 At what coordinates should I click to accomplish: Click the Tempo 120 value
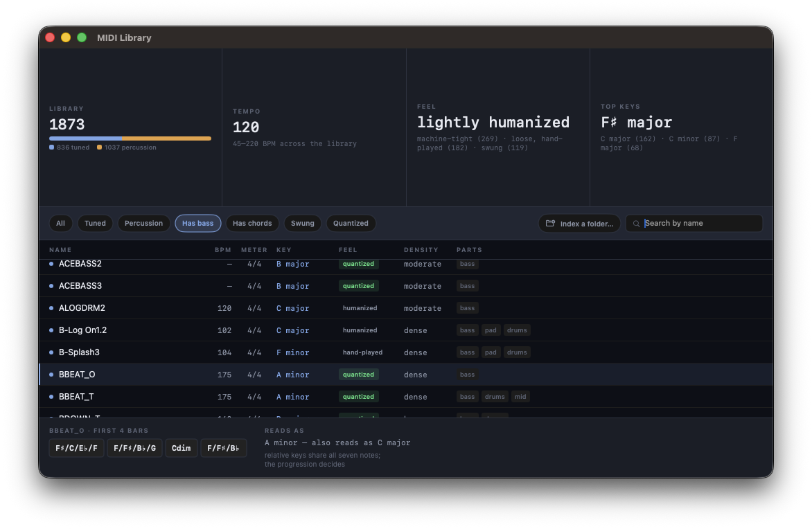click(246, 127)
